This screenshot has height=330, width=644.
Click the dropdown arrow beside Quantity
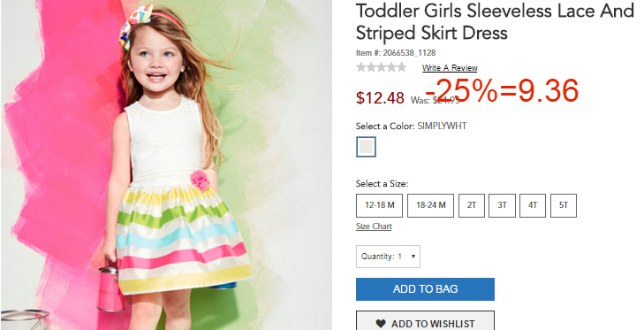pos(413,257)
